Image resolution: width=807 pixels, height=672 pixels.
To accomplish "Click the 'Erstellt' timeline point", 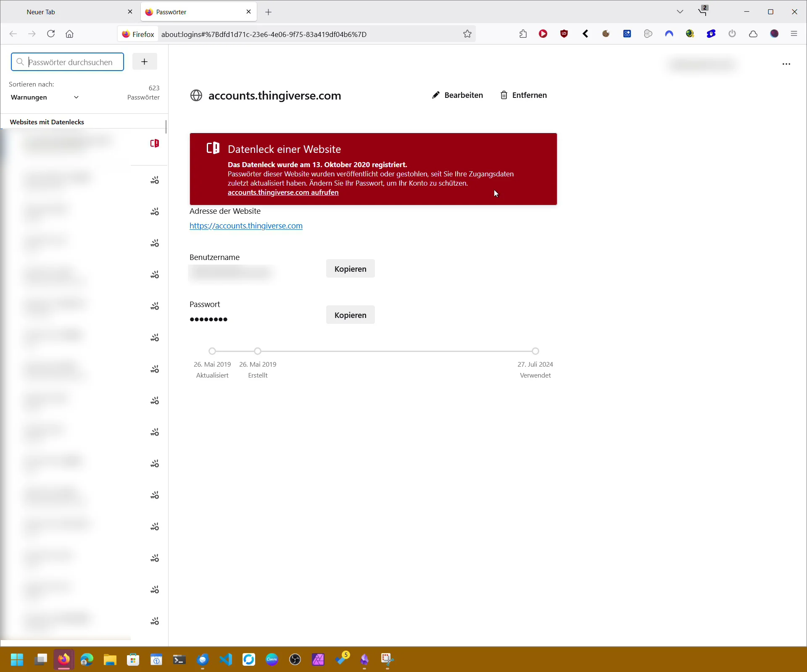I will click(258, 351).
